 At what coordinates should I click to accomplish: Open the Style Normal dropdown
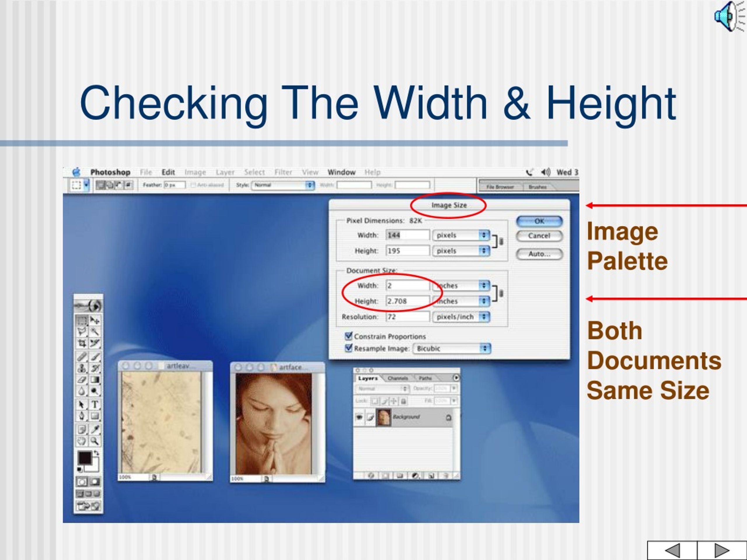(x=283, y=185)
